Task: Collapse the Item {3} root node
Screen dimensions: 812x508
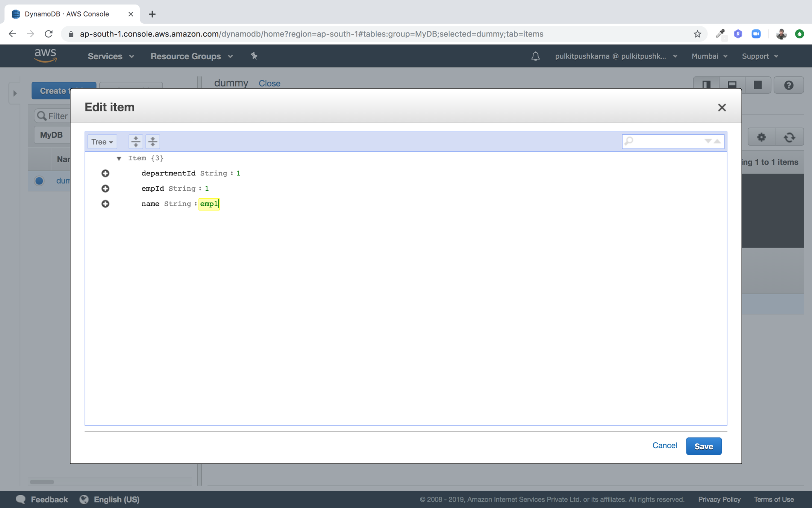Action: (x=119, y=158)
